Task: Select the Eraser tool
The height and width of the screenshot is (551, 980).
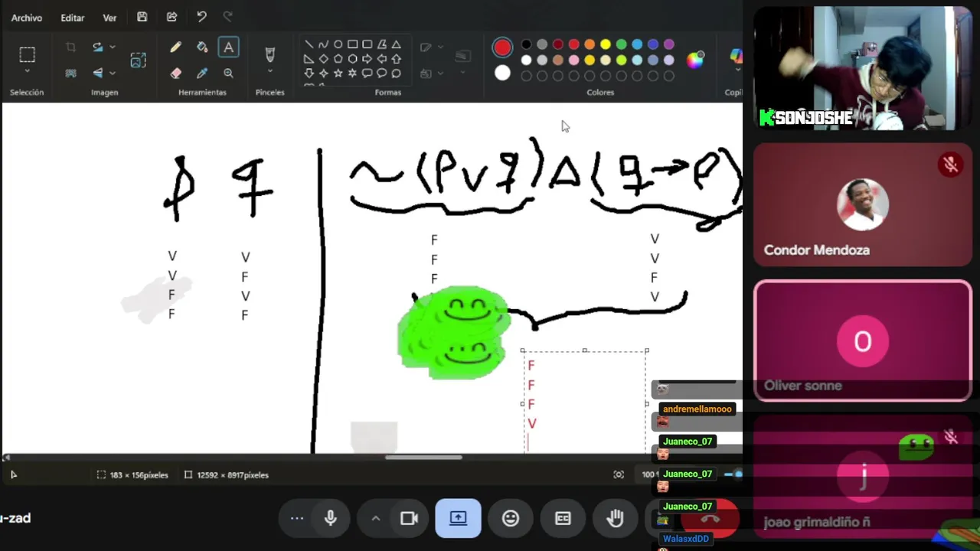Action: (175, 73)
